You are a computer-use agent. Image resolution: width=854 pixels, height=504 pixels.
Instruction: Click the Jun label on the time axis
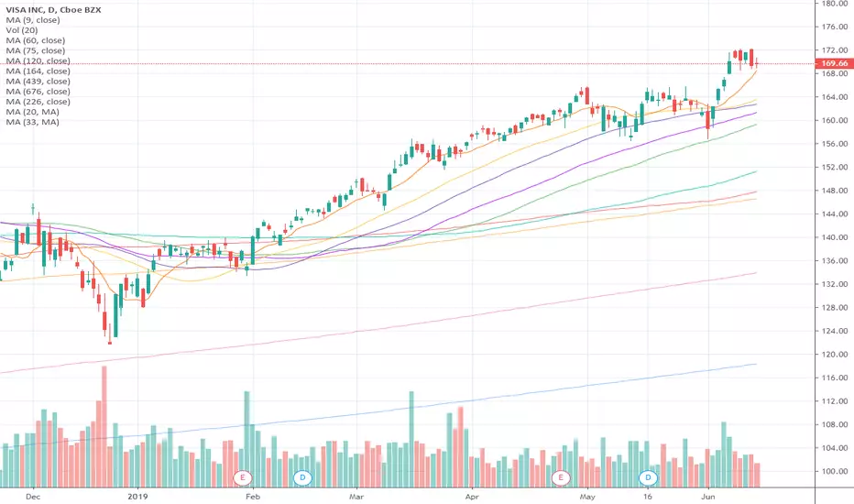point(707,497)
